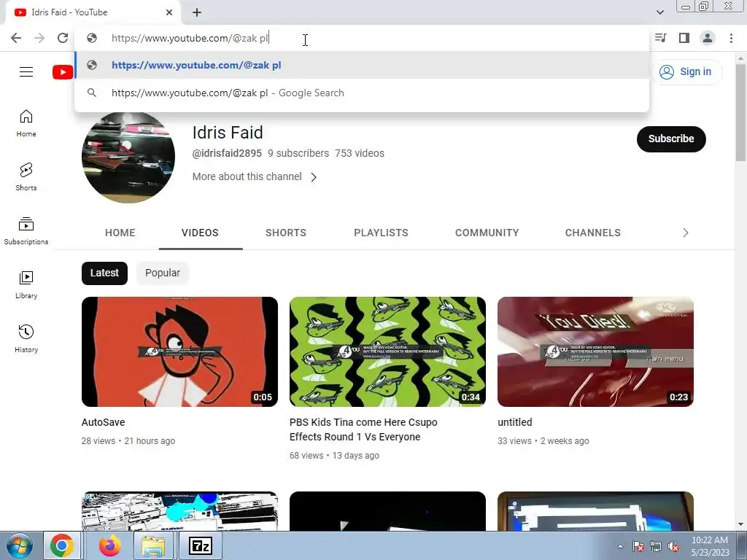Open the taskbar clock showing 10:22 AM
The width and height of the screenshot is (747, 560).
(710, 546)
